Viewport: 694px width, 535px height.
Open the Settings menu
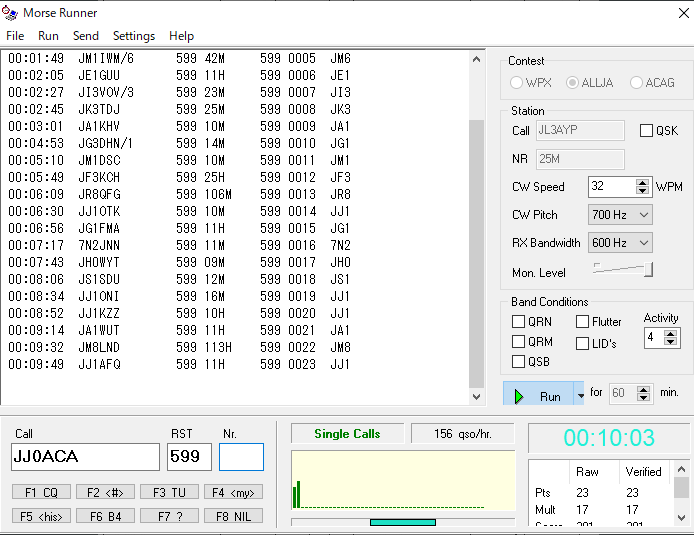[134, 36]
